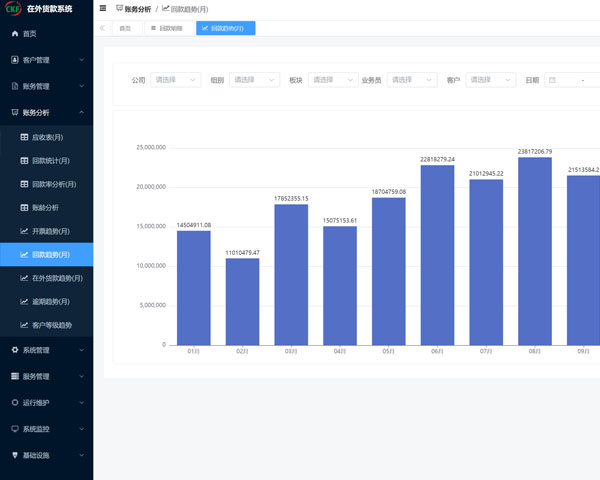
Task: Open the 客户 dropdown selector
Action: pyautogui.click(x=492, y=80)
